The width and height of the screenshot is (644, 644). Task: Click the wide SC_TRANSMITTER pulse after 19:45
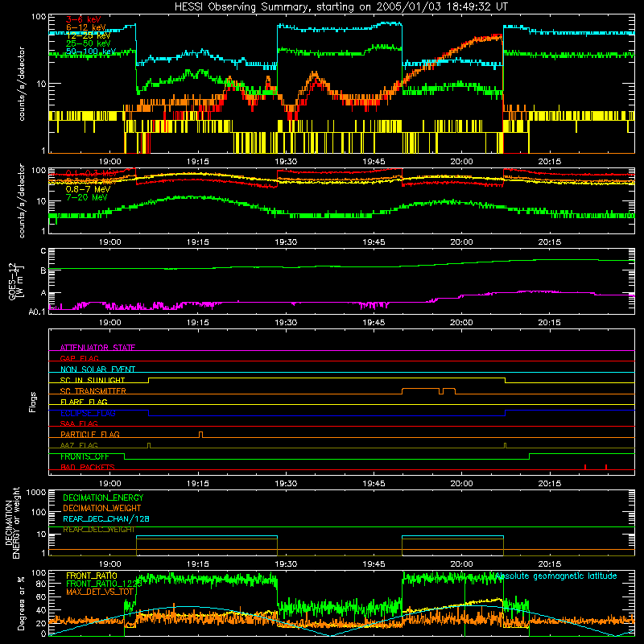pyautogui.click(x=420, y=391)
